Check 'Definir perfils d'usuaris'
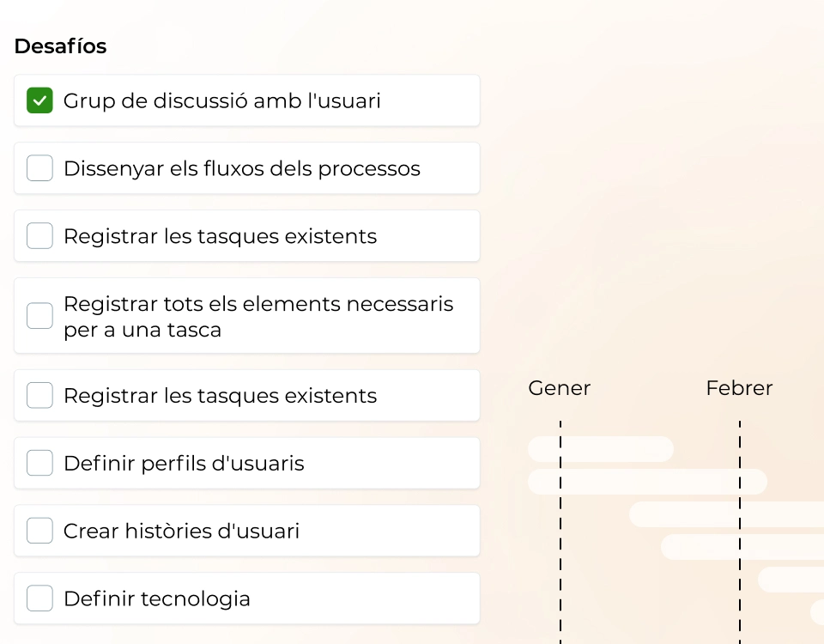The image size is (824, 644). 39,463
